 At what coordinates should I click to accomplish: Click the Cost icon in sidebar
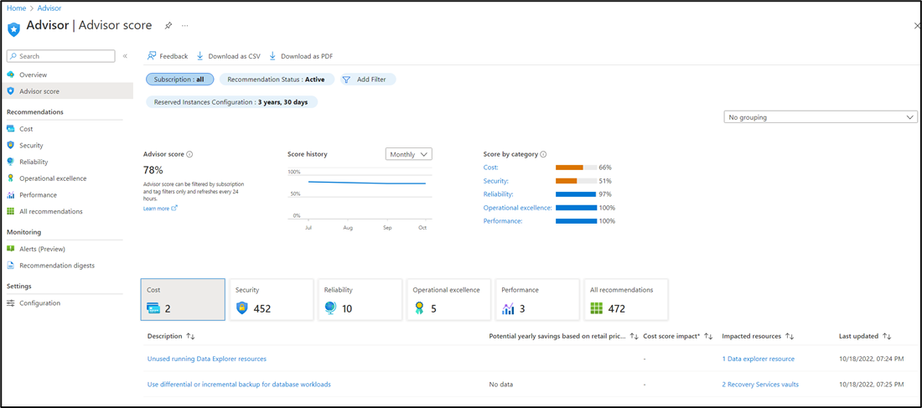pos(11,129)
